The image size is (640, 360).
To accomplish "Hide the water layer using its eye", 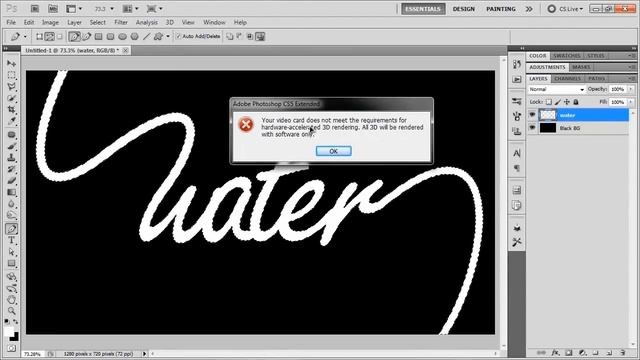I will pos(532,115).
